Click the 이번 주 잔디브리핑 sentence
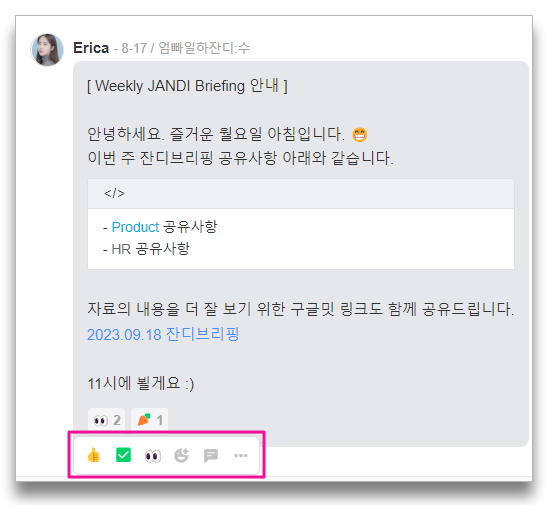 pos(240,158)
